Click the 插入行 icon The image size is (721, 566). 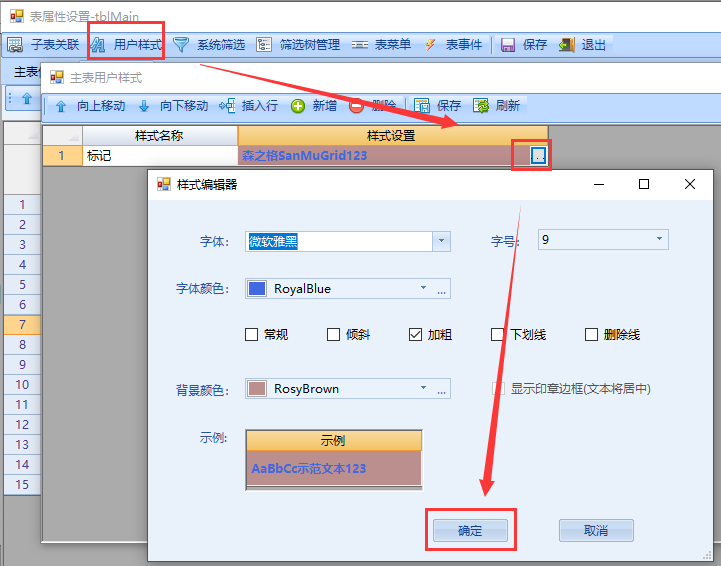pyautogui.click(x=227, y=106)
